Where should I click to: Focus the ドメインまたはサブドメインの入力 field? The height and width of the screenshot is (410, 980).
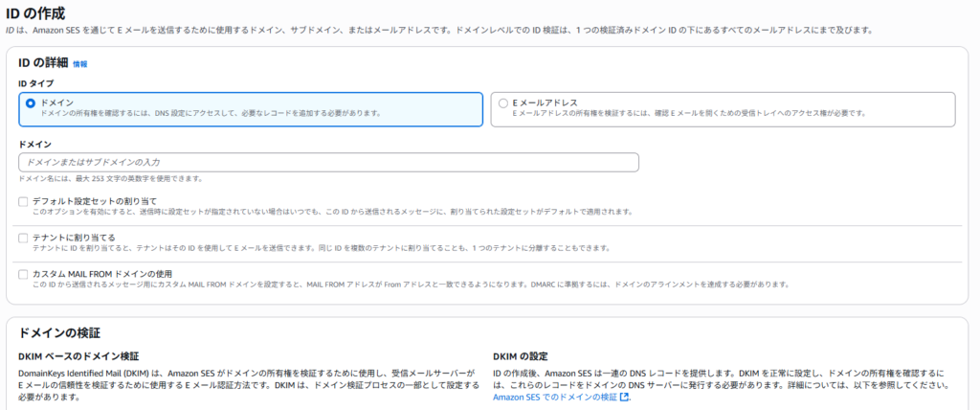click(x=328, y=162)
